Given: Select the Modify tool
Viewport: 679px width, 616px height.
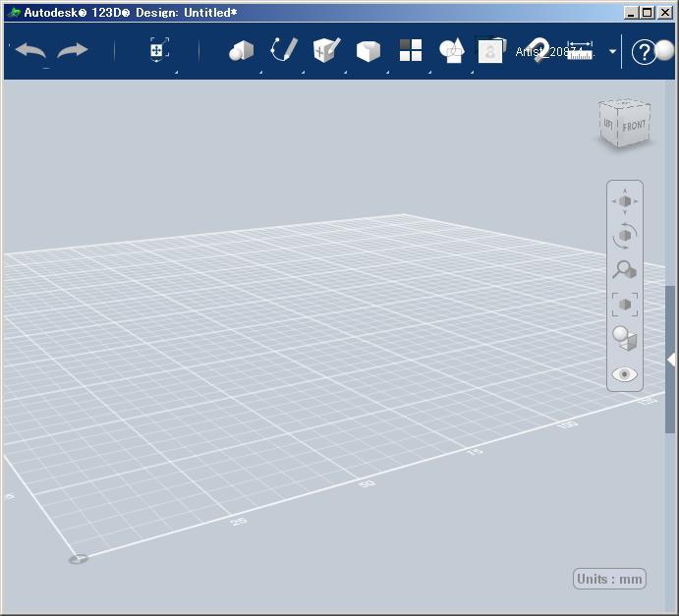Looking at the screenshot, I should coord(368,51).
